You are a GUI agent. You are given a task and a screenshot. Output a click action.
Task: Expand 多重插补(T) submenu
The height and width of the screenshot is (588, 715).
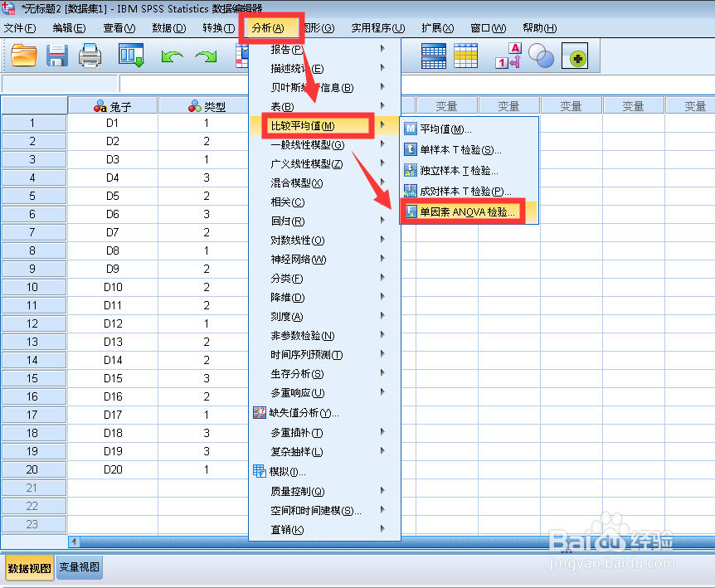coord(324,433)
